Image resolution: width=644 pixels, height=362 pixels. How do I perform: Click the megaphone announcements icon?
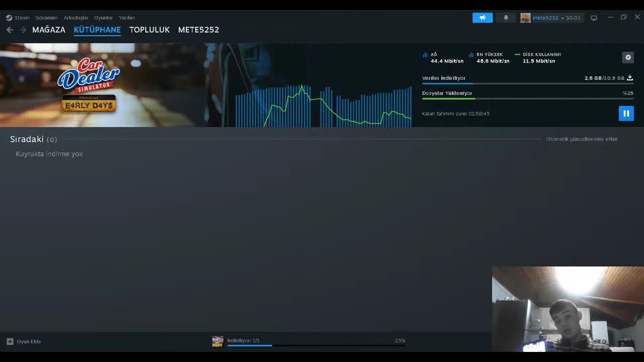pyautogui.click(x=482, y=18)
